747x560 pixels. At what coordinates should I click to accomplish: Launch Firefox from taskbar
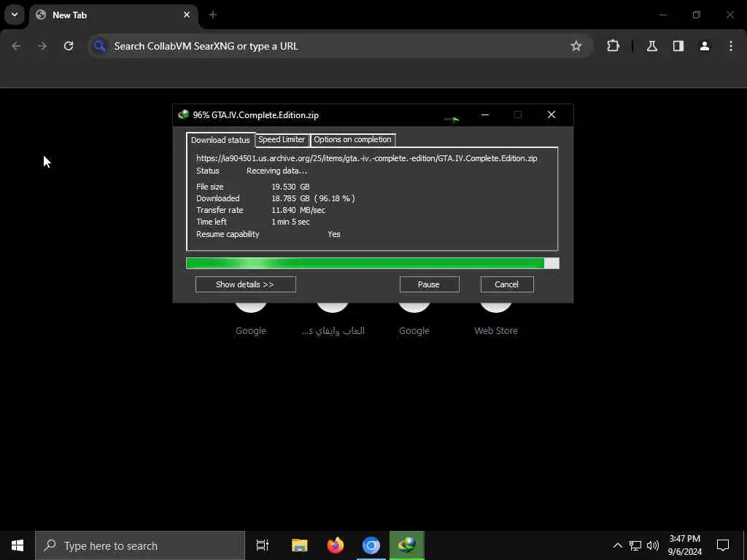tap(336, 545)
